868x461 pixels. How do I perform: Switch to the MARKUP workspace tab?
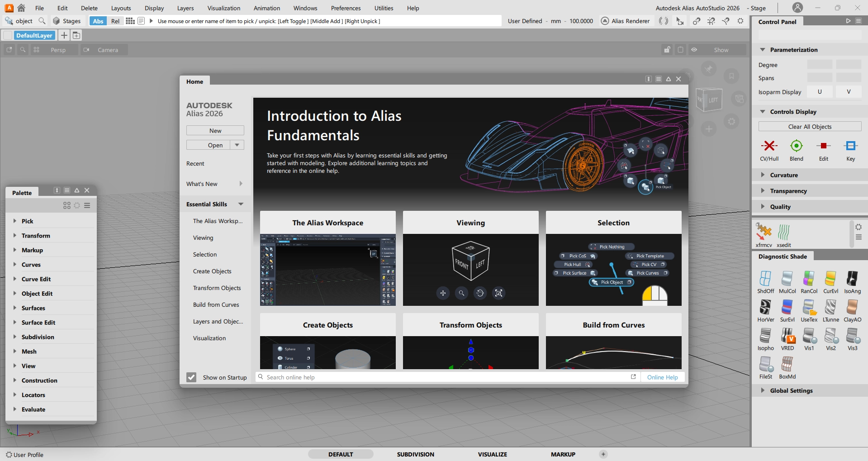pos(563,454)
